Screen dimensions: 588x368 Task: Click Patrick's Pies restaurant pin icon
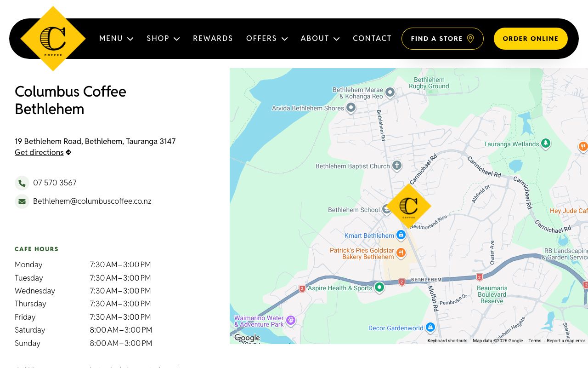click(x=401, y=253)
